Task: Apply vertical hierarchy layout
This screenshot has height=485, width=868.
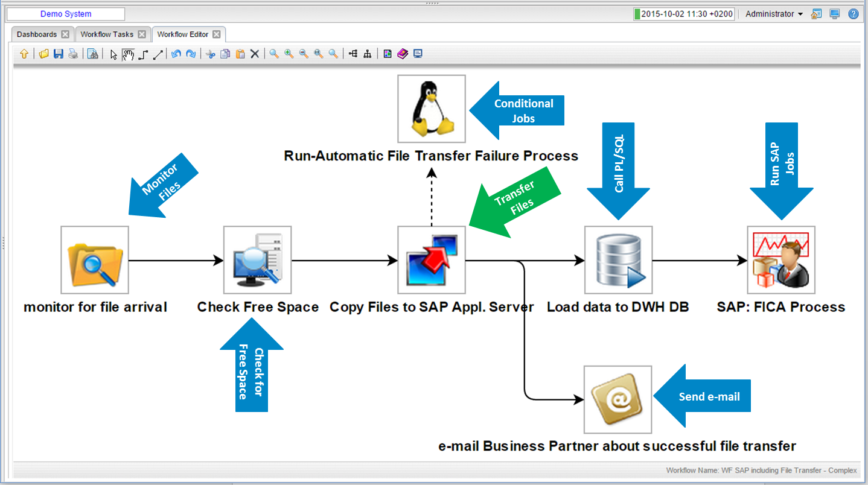Action: pyautogui.click(x=368, y=54)
